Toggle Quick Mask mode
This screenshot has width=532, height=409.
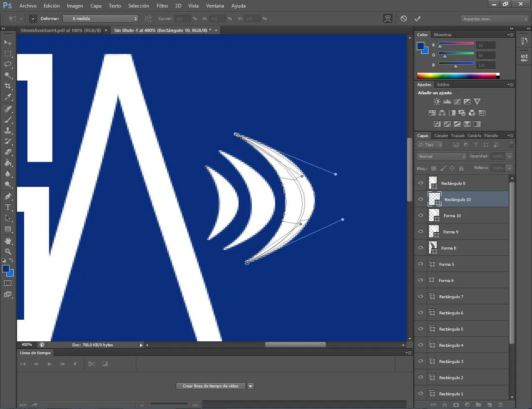(x=8, y=283)
